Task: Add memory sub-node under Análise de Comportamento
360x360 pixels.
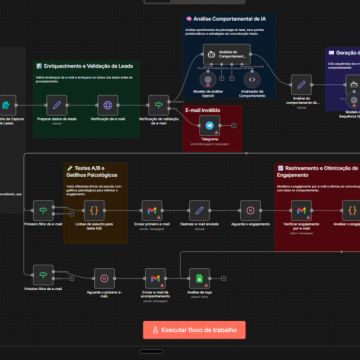Action: tap(222, 78)
